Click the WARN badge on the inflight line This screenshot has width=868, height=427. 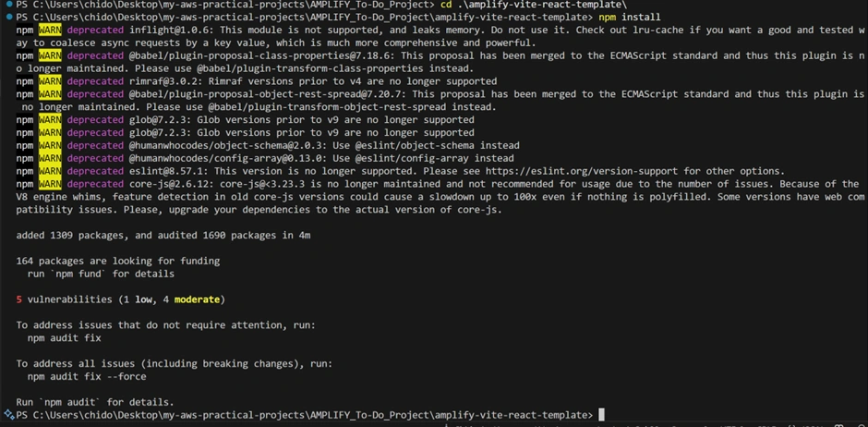[50, 30]
